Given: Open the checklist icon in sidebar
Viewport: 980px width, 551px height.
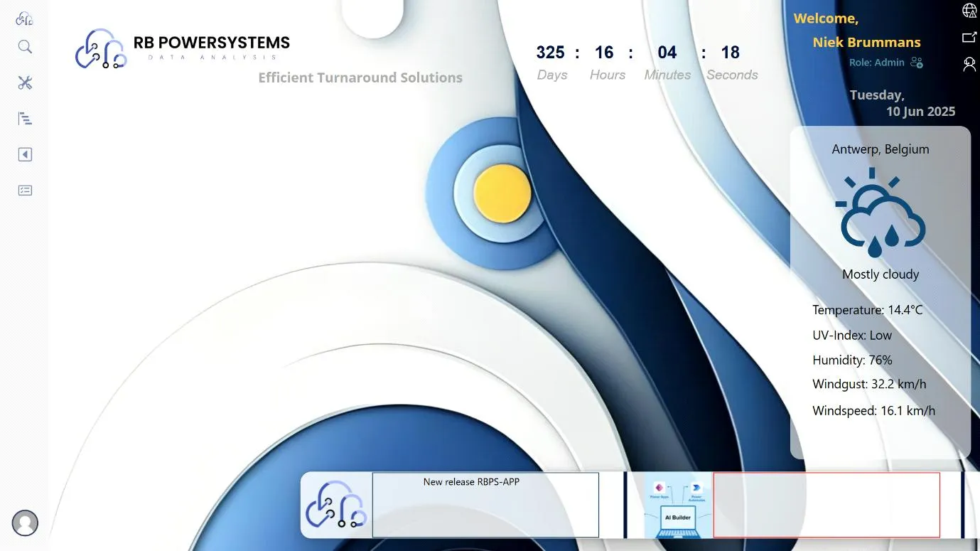Looking at the screenshot, I should pos(25,191).
